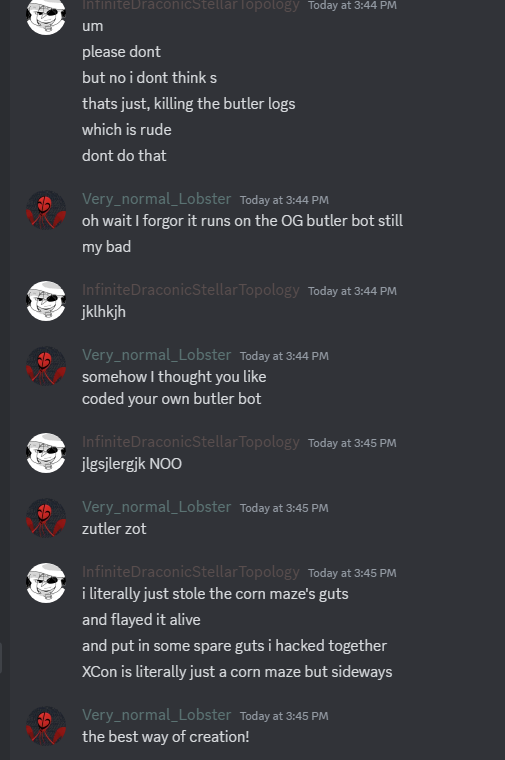
Task: Click the partially visible skull avatar beside 'um'
Action: tap(46, 17)
